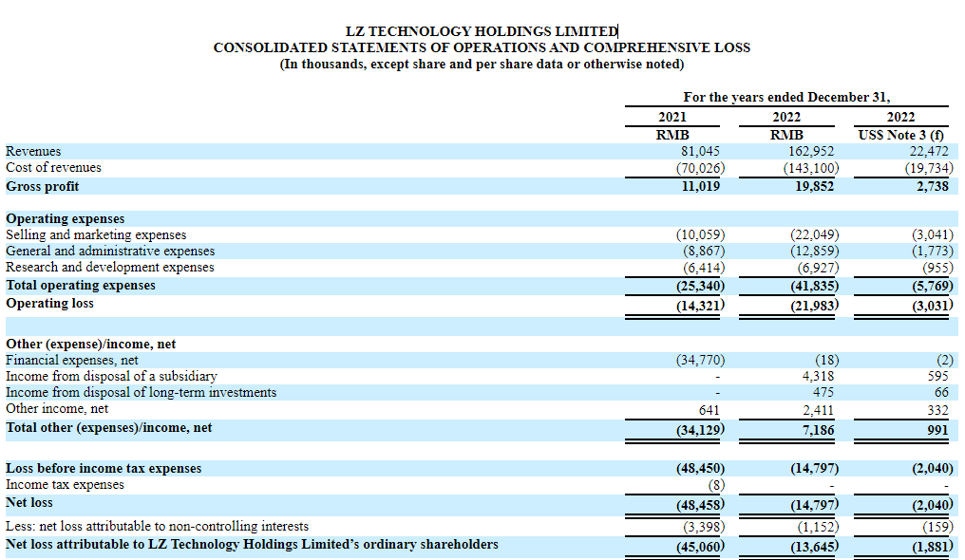The image size is (965, 560).
Task: Select the 'Total operating expenses' row label
Action: pyautogui.click(x=81, y=286)
